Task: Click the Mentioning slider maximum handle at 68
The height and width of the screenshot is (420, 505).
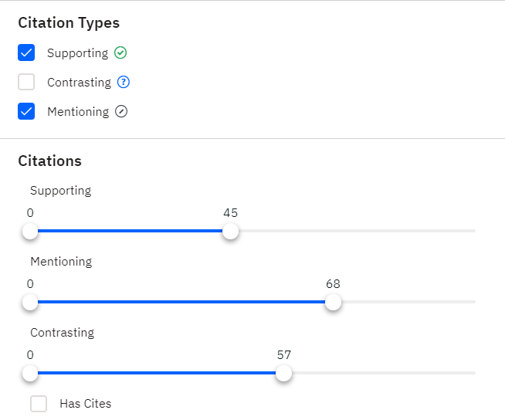Action: click(333, 302)
